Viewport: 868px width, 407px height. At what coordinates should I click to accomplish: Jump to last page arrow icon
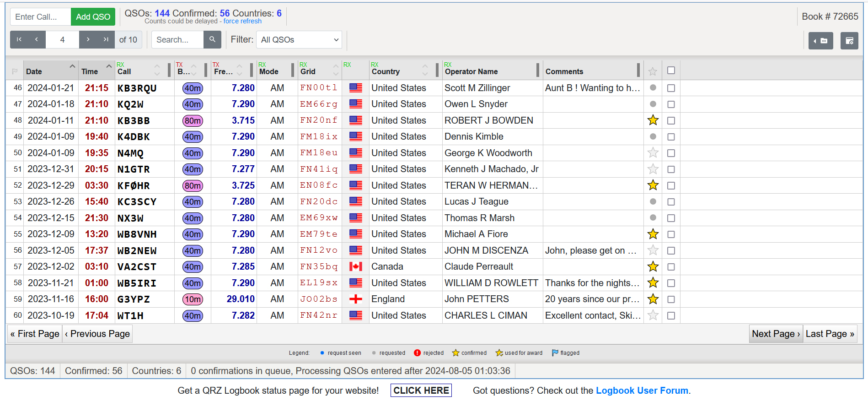tap(106, 40)
